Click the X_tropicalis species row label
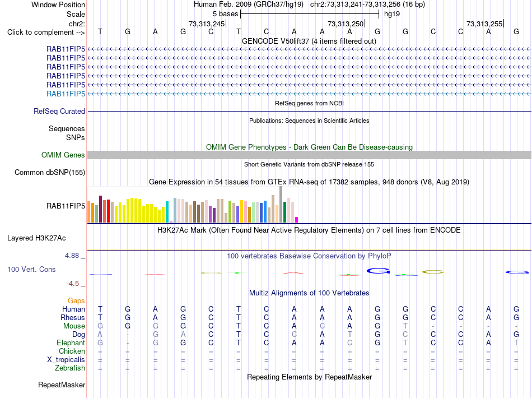Screen dimensions: 532x398 [66, 360]
